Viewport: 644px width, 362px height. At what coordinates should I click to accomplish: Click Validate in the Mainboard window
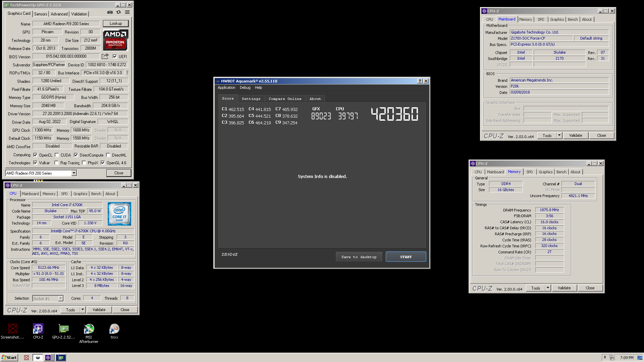tap(576, 135)
